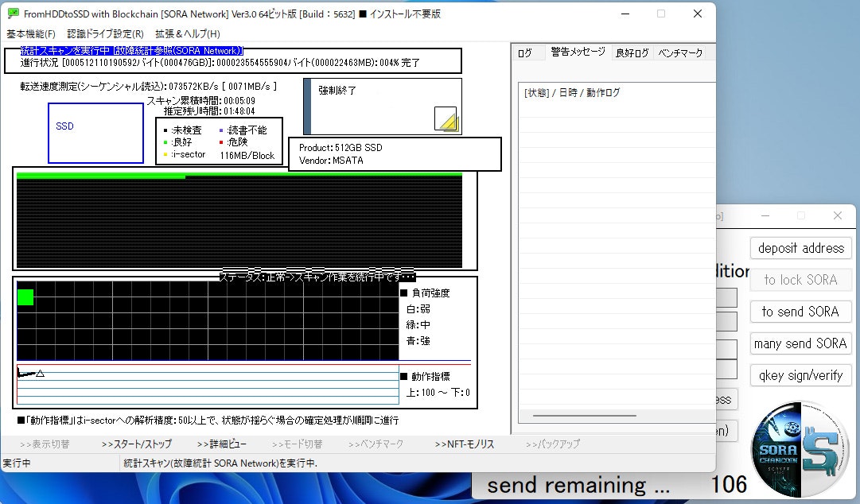This screenshot has width=860, height=504.
Task: Click the status bar 統計スキャン message
Action: tap(220, 463)
